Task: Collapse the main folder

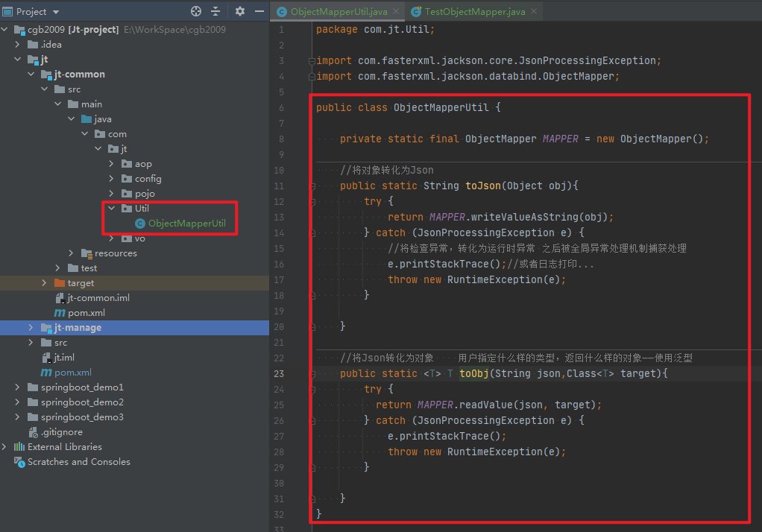Action: point(58,104)
